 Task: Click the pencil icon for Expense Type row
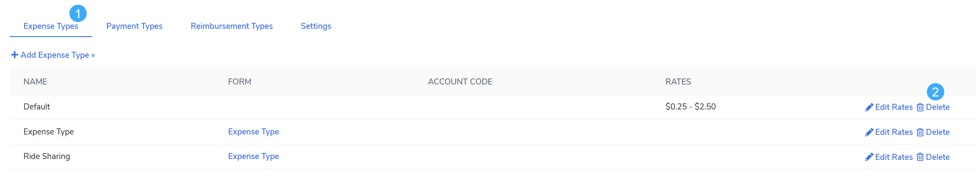[869, 132]
